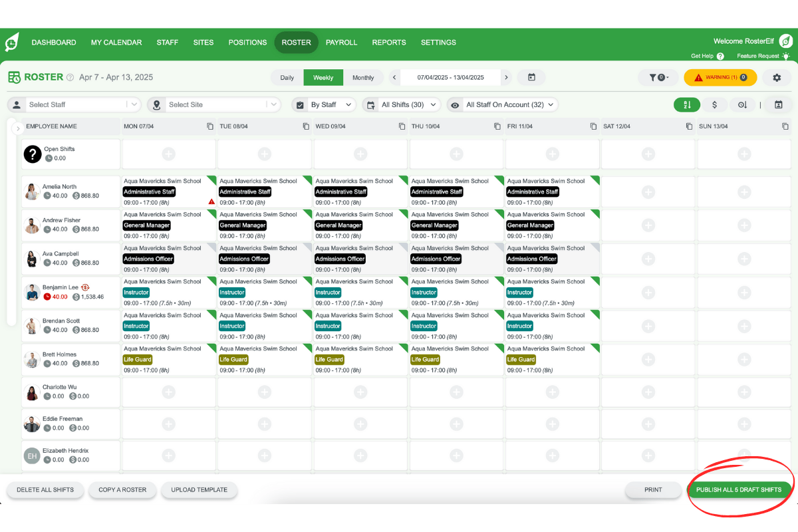Open the roster settings gear icon
Viewport: 798px width, 532px height.
[x=775, y=77]
